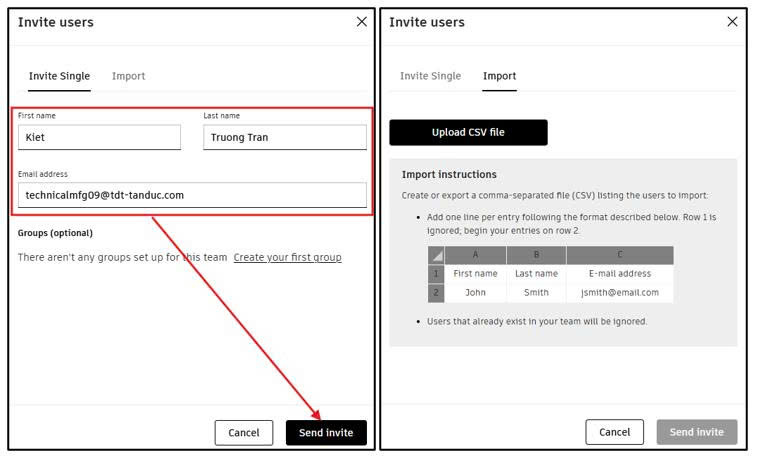Select Invite Single tab in left dialog

(x=59, y=76)
